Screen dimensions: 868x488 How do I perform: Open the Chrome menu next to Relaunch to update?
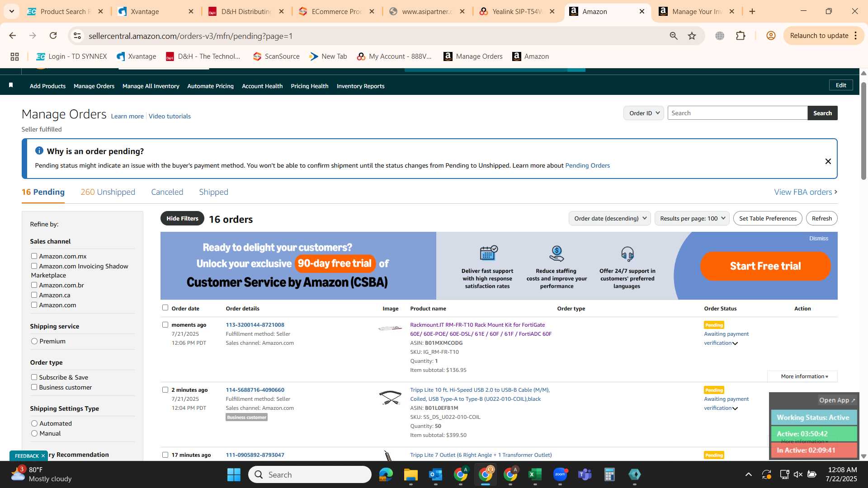[856, 36]
